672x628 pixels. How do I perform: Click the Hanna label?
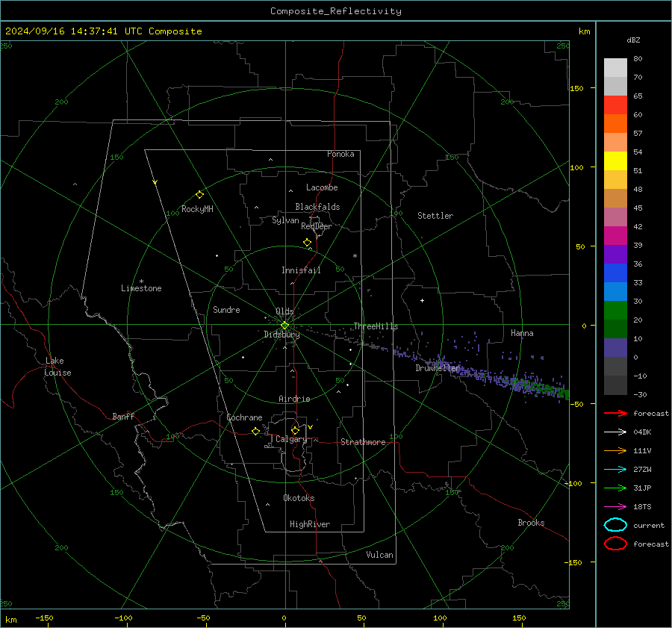(522, 333)
